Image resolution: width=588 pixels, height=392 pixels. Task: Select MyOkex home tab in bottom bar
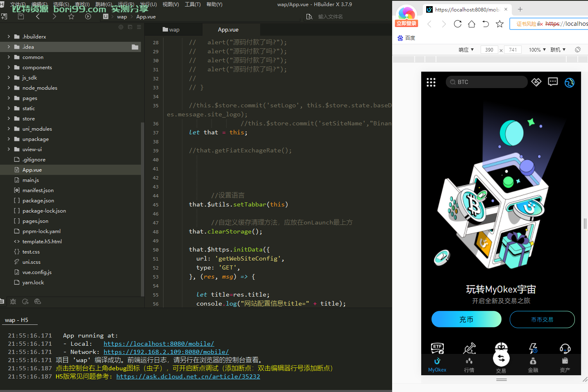point(437,365)
